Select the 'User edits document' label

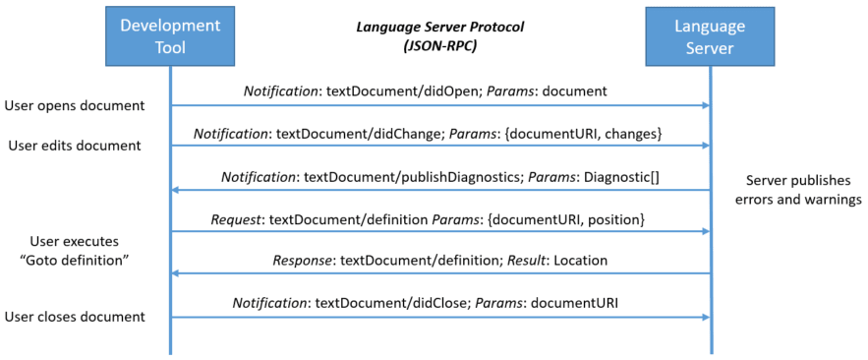(75, 146)
